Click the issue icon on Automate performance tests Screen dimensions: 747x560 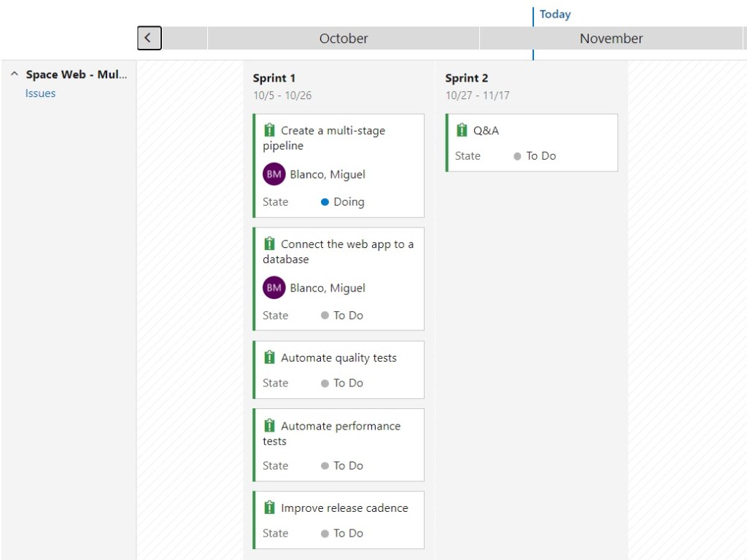coord(269,426)
